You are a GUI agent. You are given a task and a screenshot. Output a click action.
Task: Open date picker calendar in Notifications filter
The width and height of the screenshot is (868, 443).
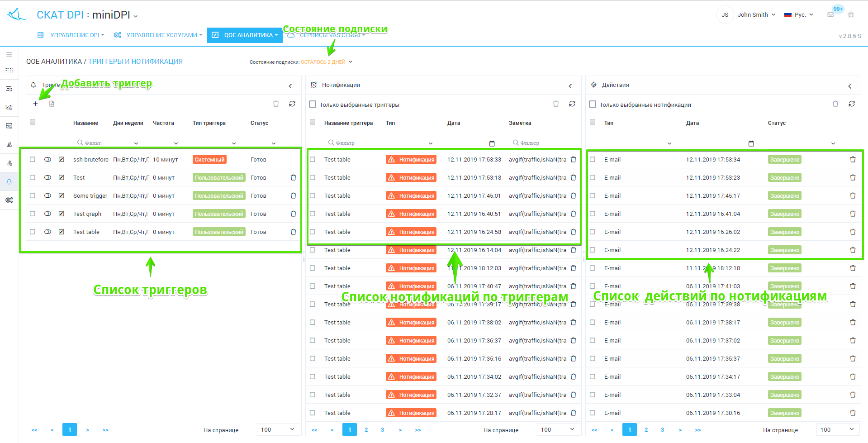(492, 143)
